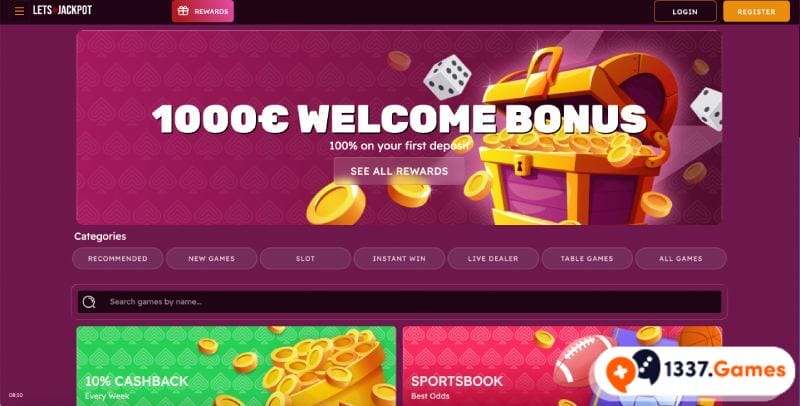Click the REGISTER button
Image resolution: width=800 pixels, height=406 pixels.
click(x=756, y=11)
